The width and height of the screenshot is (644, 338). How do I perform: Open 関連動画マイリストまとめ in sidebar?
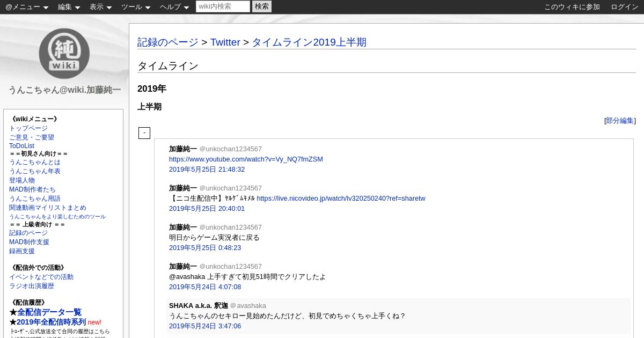(x=48, y=208)
